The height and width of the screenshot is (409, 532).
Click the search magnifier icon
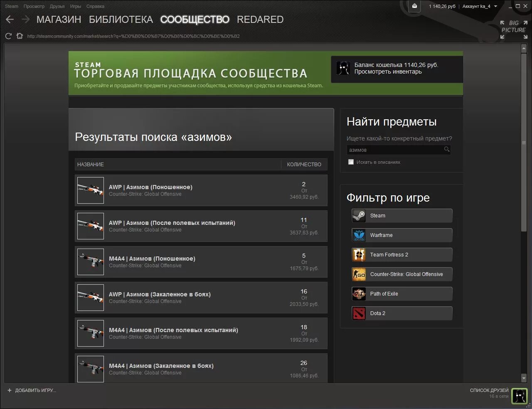tap(447, 149)
